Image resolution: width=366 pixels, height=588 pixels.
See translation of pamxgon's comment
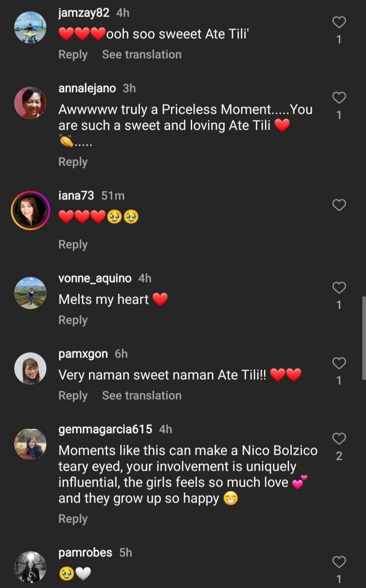[141, 395]
